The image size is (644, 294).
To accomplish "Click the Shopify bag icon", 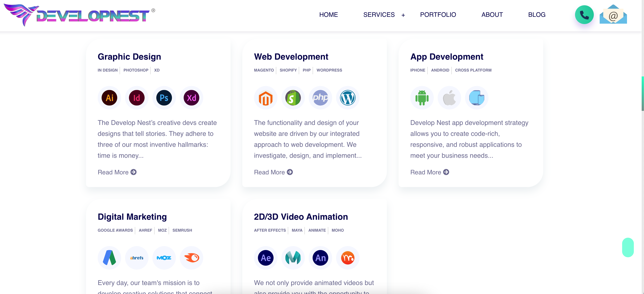I will click(x=293, y=98).
